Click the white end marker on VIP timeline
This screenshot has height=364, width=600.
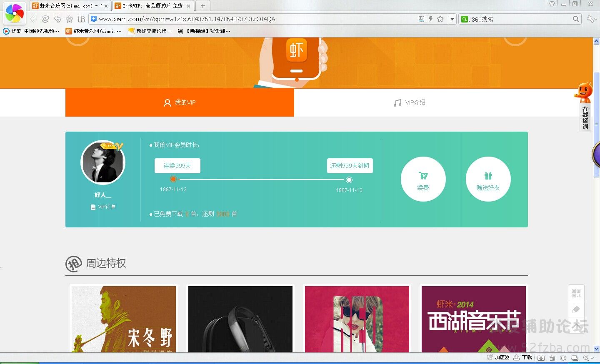click(x=349, y=180)
